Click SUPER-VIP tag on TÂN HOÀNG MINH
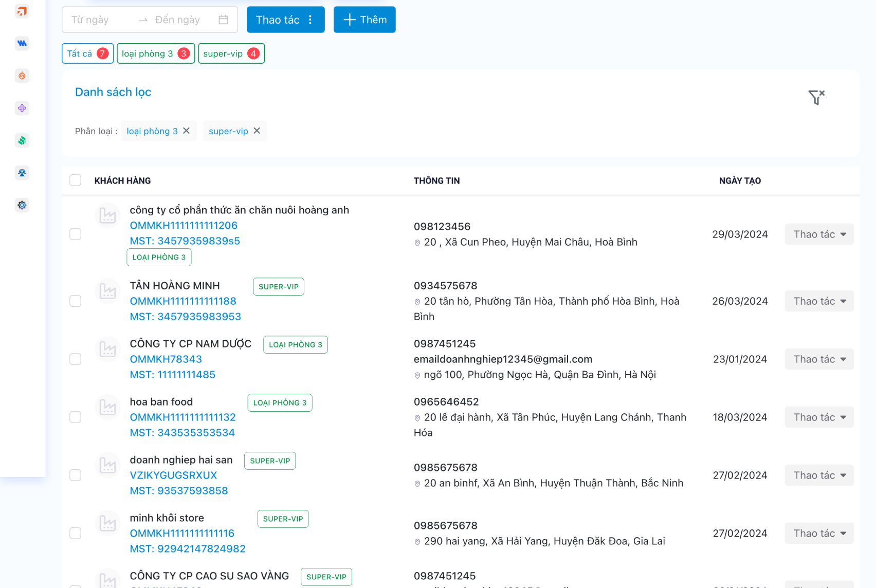The image size is (876, 588). pyautogui.click(x=279, y=287)
